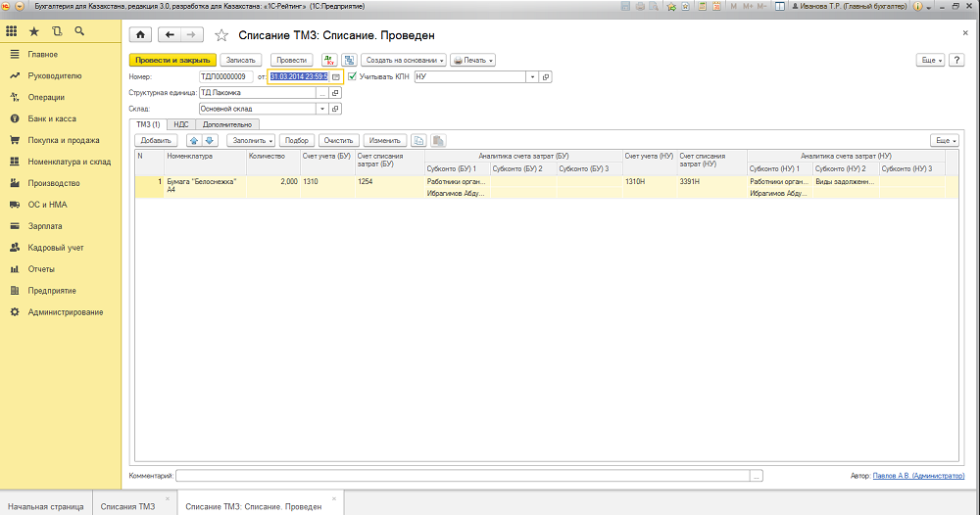Navigate back with the left arrow
The width and height of the screenshot is (980, 515).
170,35
